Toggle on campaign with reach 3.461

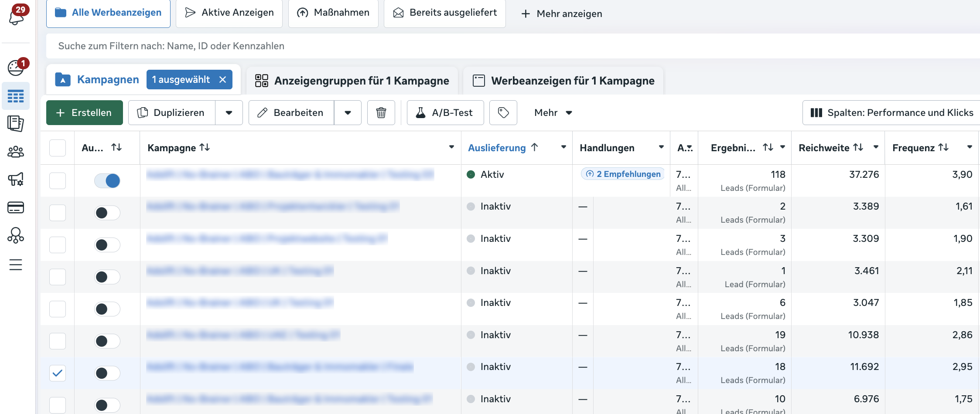(x=107, y=277)
